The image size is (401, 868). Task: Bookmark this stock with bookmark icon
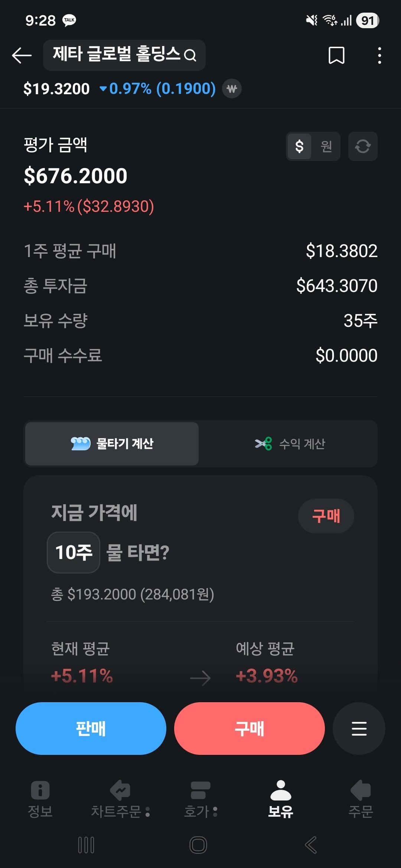pyautogui.click(x=336, y=56)
